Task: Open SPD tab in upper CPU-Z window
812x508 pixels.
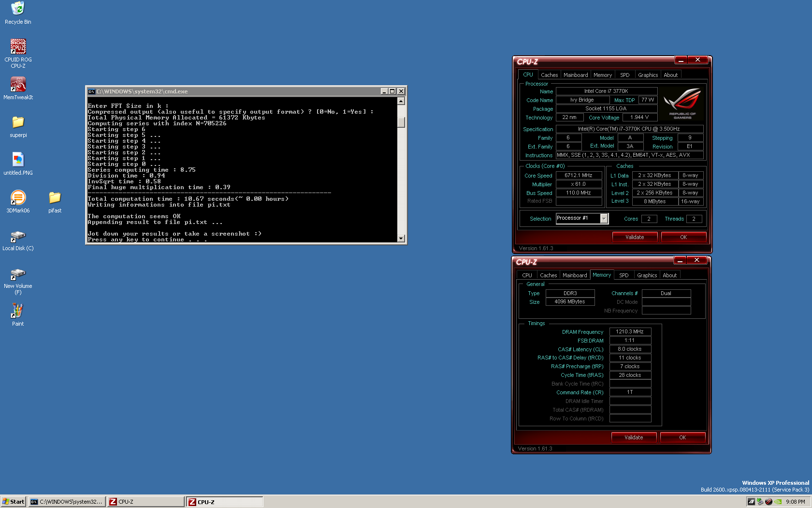Action: 625,75
